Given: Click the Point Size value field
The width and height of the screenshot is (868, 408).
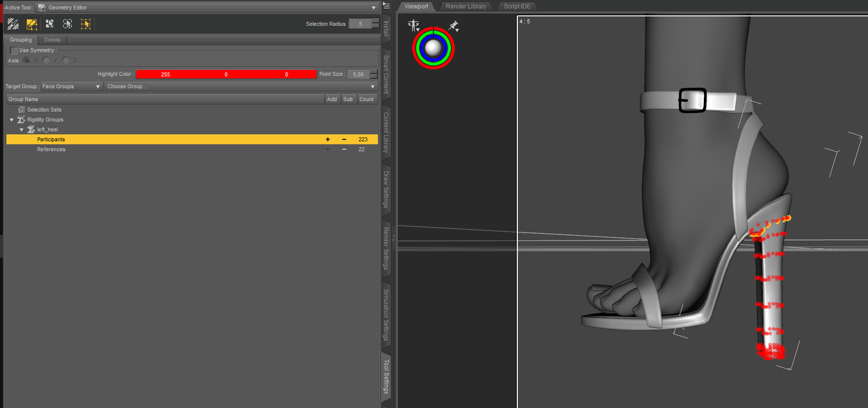Looking at the screenshot, I should tap(359, 75).
